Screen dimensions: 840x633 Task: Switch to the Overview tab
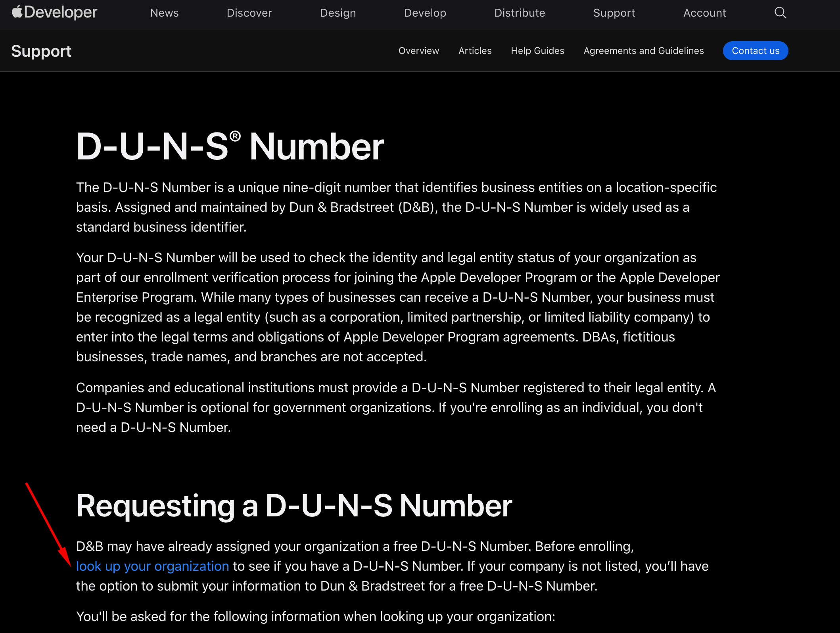point(418,51)
